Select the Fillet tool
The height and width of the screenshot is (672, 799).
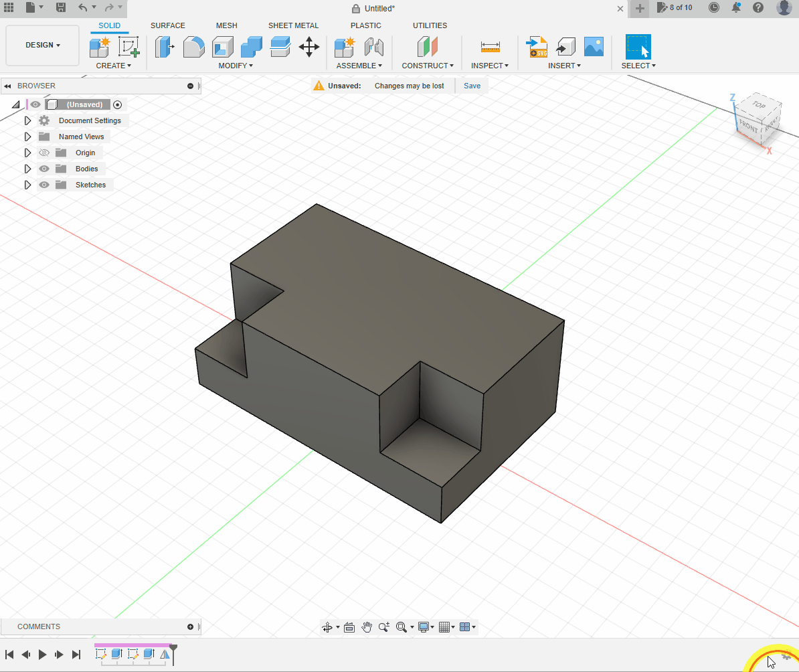(x=194, y=47)
